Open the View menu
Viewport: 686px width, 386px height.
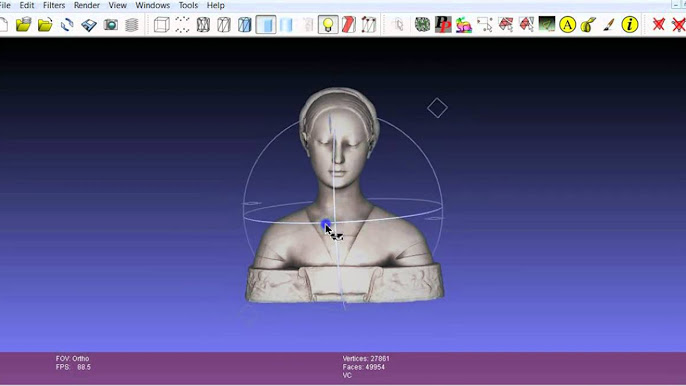tap(117, 5)
